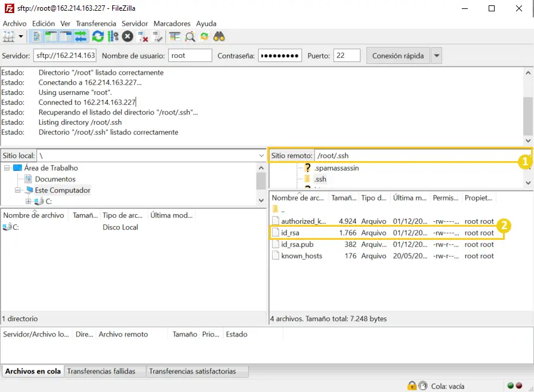This screenshot has height=392, width=534.
Task: Refresh the file and folder lists
Action: [x=98, y=36]
